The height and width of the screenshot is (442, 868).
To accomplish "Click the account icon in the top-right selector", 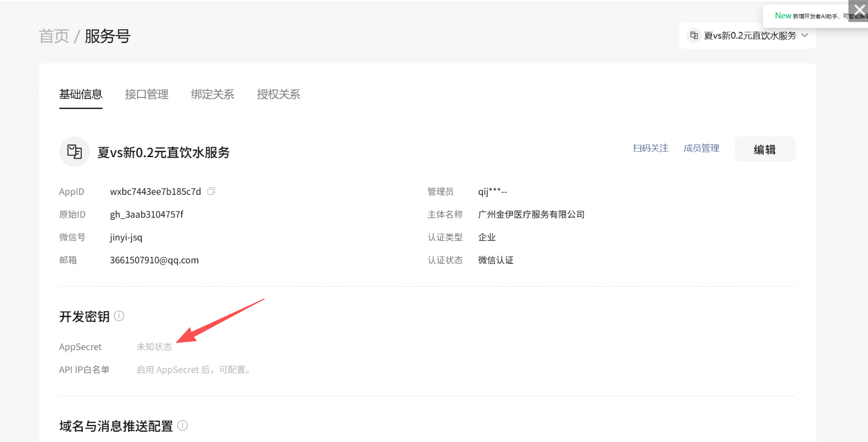I will [694, 35].
